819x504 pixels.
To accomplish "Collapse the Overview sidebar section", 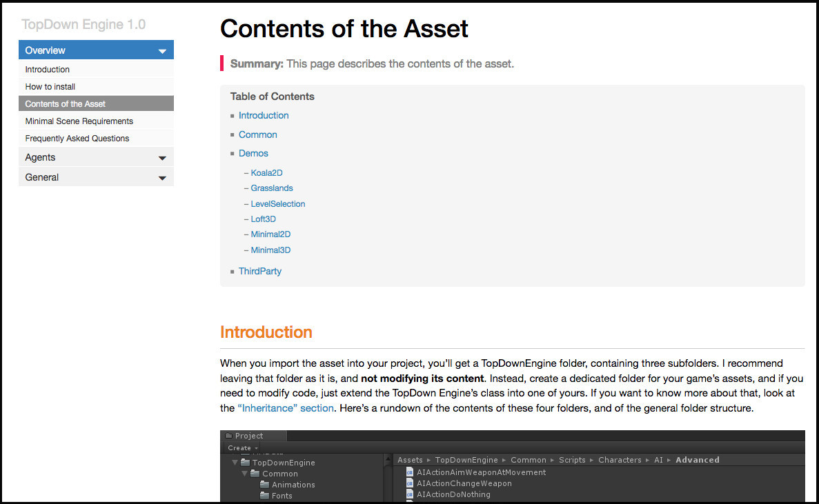I will tap(96, 50).
